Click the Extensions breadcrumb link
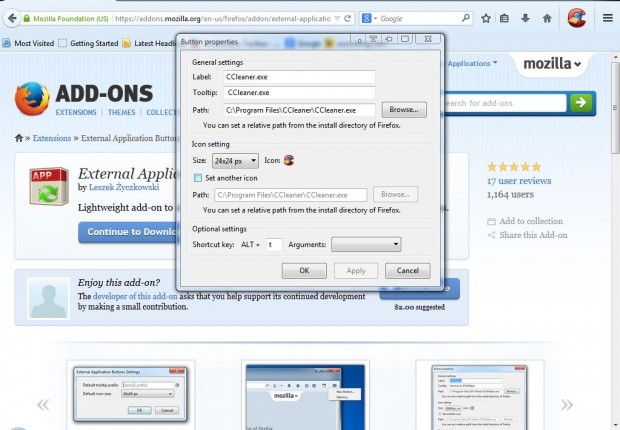The width and height of the screenshot is (620, 430). [x=52, y=138]
